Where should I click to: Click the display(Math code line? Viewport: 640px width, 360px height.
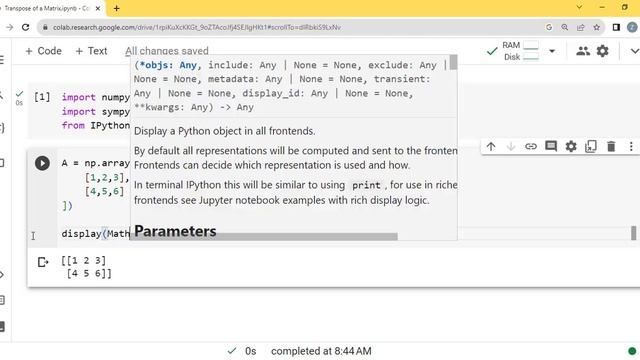96,233
